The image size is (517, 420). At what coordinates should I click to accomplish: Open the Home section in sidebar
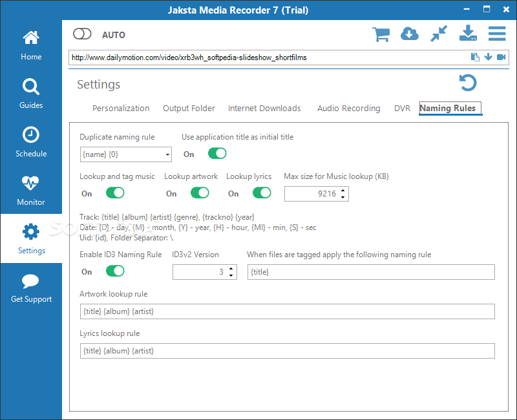coord(31,45)
